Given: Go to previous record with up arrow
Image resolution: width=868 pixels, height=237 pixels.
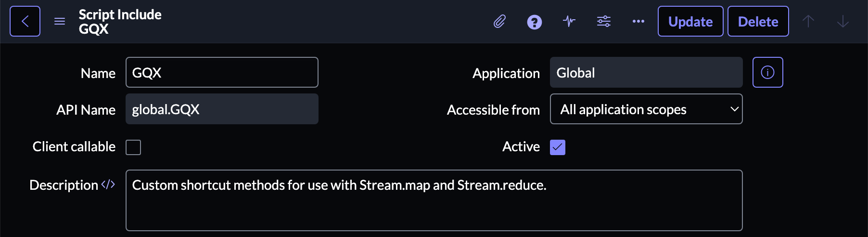Looking at the screenshot, I should [808, 21].
